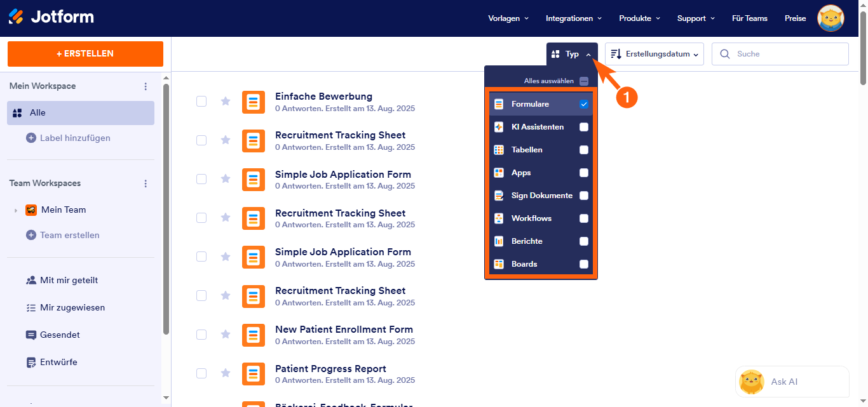
Task: Select the Patient Progress Report row checkbox
Action: click(201, 373)
